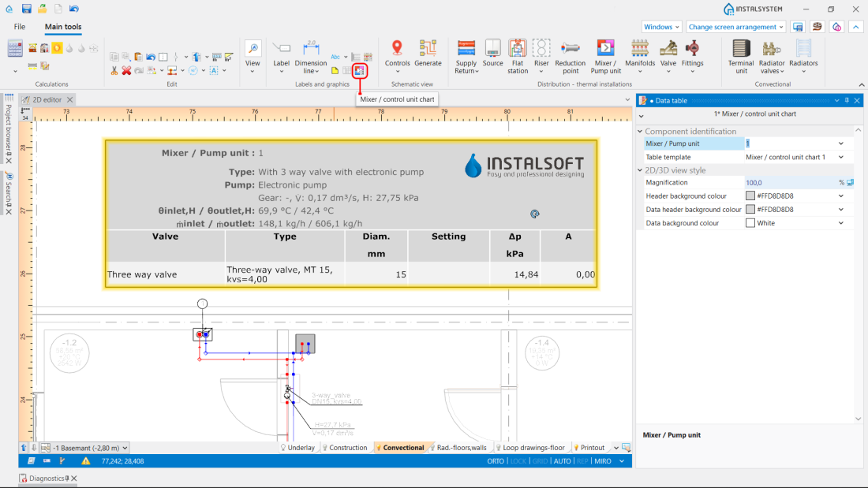The width and height of the screenshot is (868, 488).
Task: Collapse 2D/3D view style section
Action: pos(641,170)
